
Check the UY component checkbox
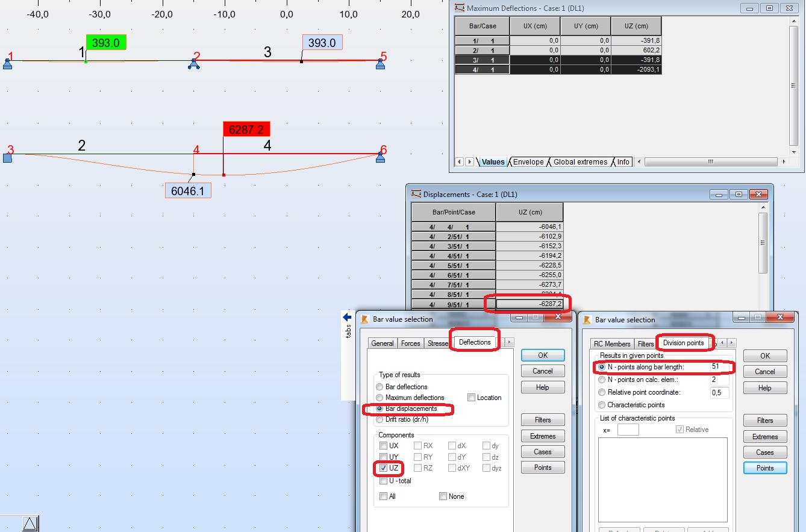384,457
